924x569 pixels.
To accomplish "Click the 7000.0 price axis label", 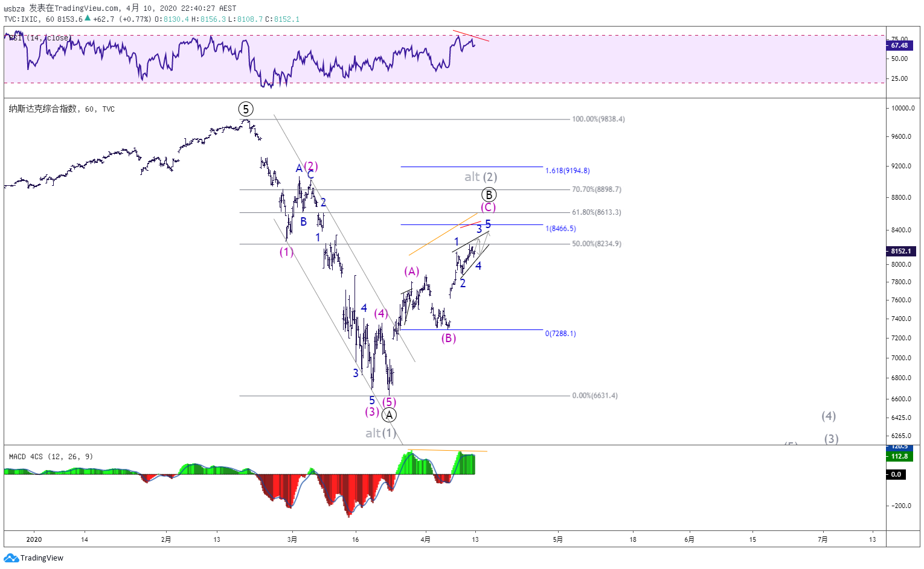I will point(902,358).
